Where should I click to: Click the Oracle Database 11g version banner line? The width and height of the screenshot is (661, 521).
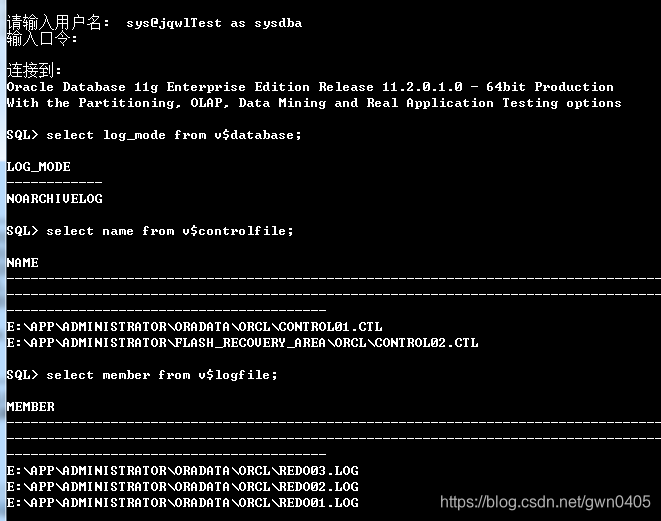(x=310, y=87)
